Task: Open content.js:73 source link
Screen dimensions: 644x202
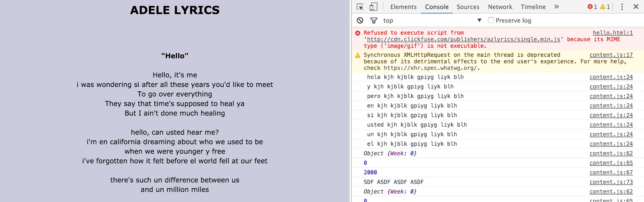Action: pyautogui.click(x=611, y=182)
